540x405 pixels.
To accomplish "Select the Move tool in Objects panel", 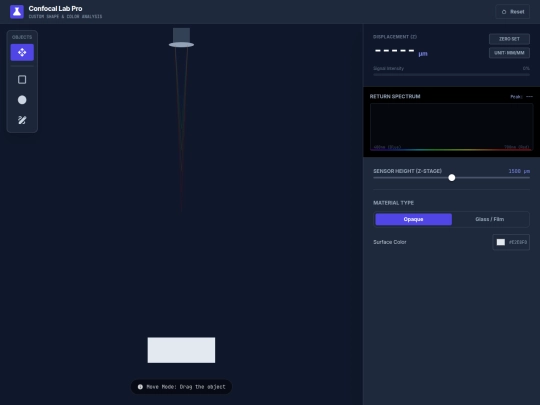I will click(22, 52).
